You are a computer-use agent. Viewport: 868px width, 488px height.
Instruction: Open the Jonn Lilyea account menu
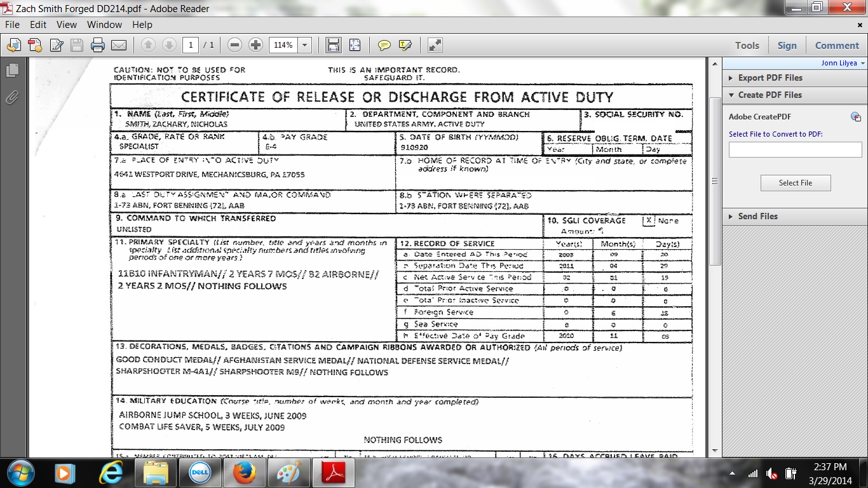tap(843, 63)
